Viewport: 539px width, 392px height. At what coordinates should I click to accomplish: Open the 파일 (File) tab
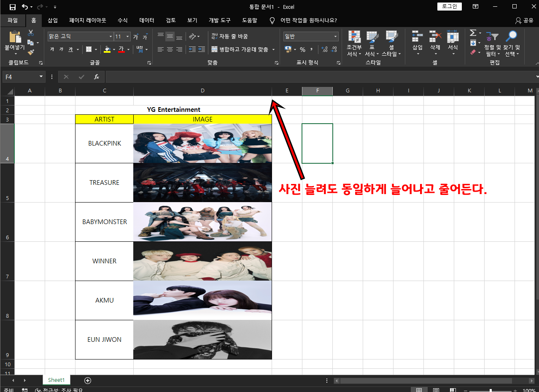point(13,20)
